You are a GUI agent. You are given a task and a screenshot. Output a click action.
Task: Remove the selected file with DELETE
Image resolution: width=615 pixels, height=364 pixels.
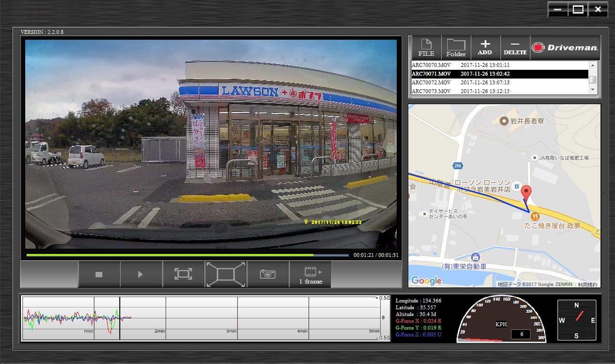click(x=515, y=47)
